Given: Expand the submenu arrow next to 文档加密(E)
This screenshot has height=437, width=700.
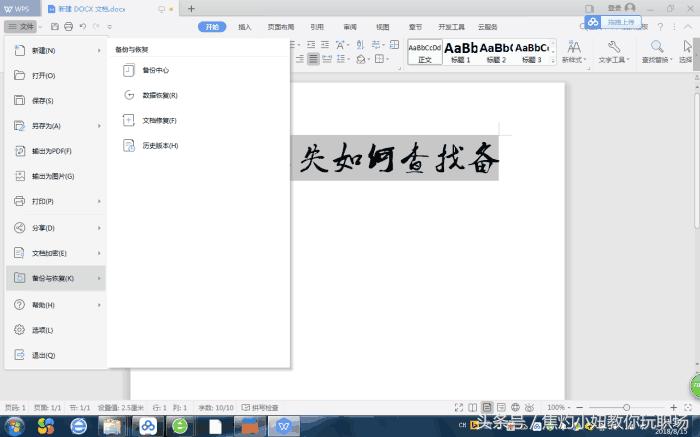Looking at the screenshot, I should click(x=99, y=253).
